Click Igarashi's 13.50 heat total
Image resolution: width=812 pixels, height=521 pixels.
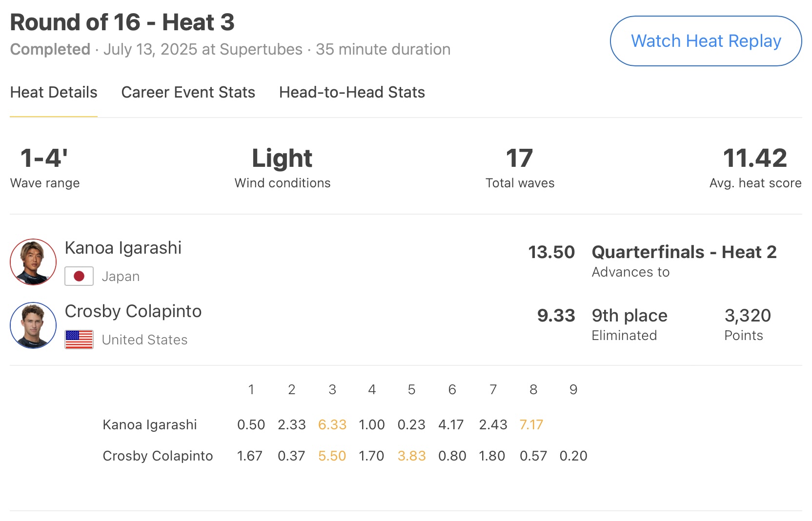tap(551, 252)
